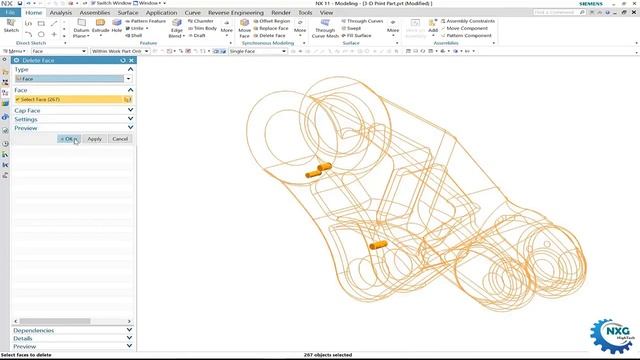Screen dimensions: 640x360
Task: Switch to the Analysis tab
Action: pos(61,13)
